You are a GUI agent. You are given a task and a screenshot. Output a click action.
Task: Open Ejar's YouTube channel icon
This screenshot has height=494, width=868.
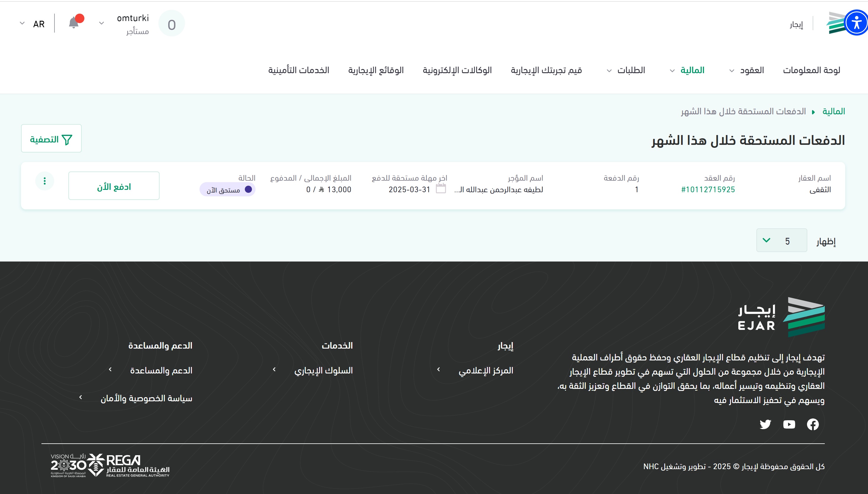point(789,424)
